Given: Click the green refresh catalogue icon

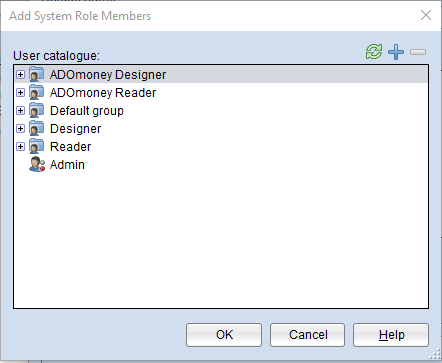Looking at the screenshot, I should pyautogui.click(x=374, y=52).
